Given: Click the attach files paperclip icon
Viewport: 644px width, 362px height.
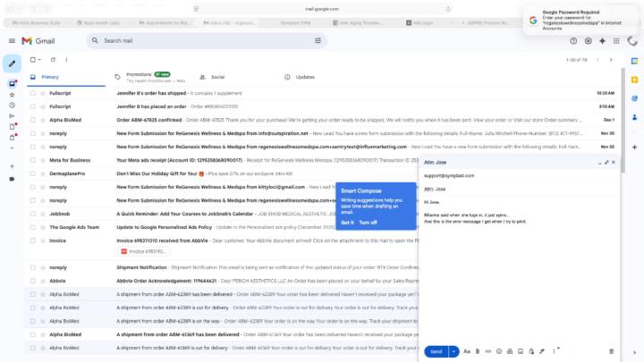Looking at the screenshot, I should (x=478, y=351).
